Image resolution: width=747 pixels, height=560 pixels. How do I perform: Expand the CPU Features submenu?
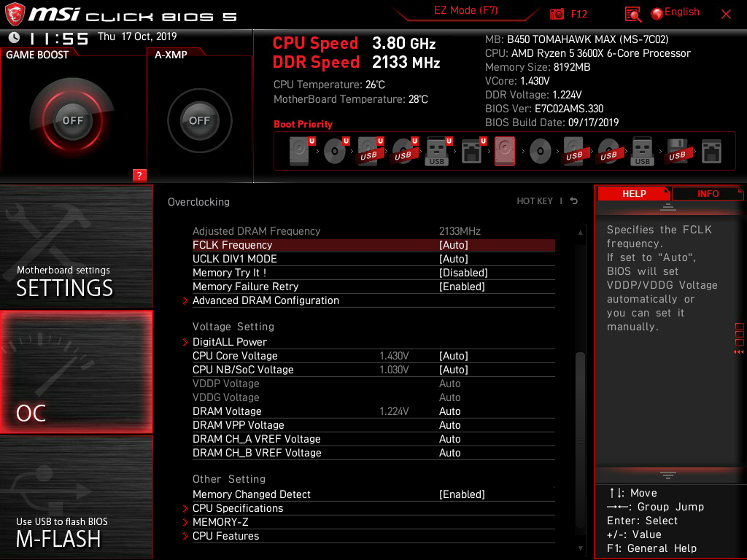373,536
